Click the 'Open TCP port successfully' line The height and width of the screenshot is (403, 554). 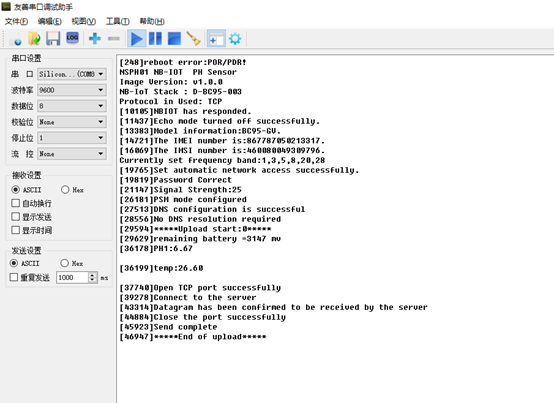200,288
